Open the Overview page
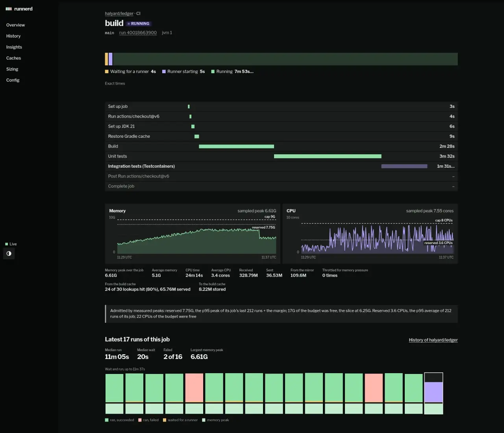Image resolution: width=504 pixels, height=433 pixels. tap(15, 25)
